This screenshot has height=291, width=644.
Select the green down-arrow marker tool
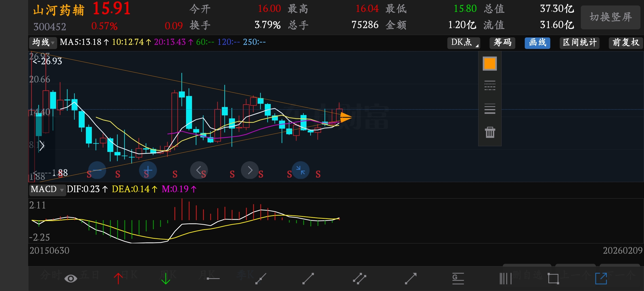point(166,279)
